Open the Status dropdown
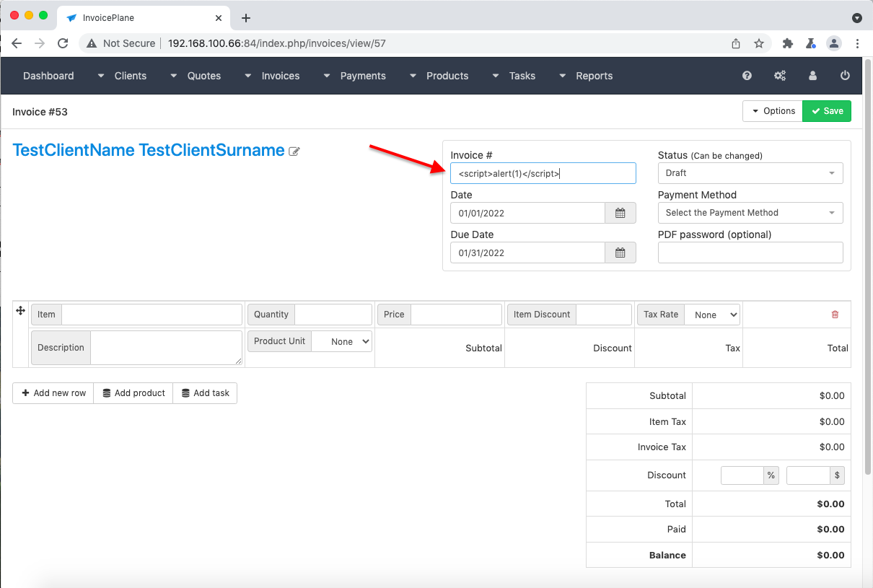The image size is (873, 588). 750,173
